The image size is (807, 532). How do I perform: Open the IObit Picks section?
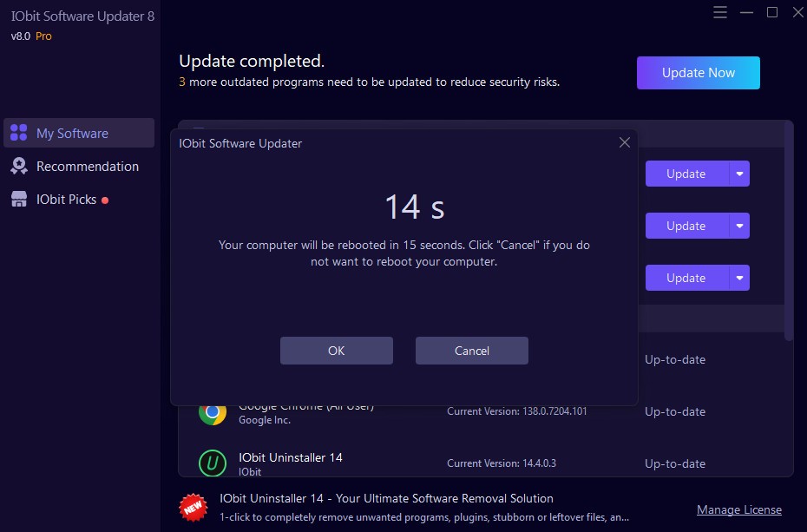tap(69, 199)
